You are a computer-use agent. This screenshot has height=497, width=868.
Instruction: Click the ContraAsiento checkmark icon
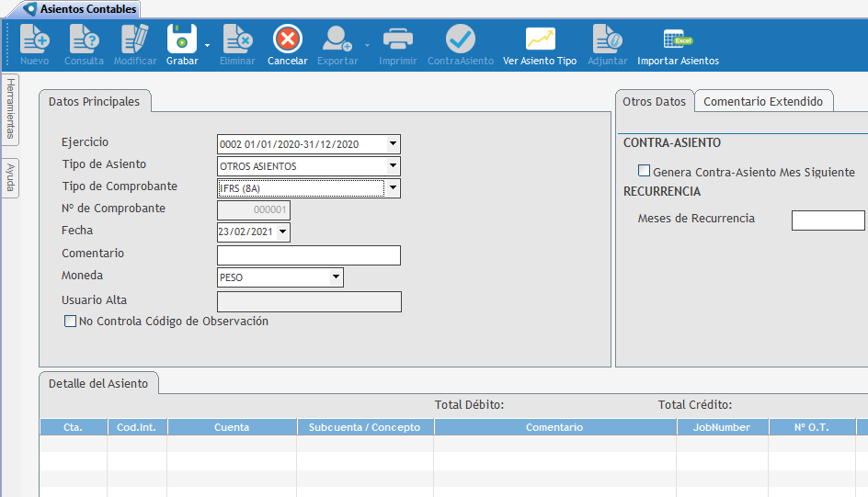click(460, 40)
